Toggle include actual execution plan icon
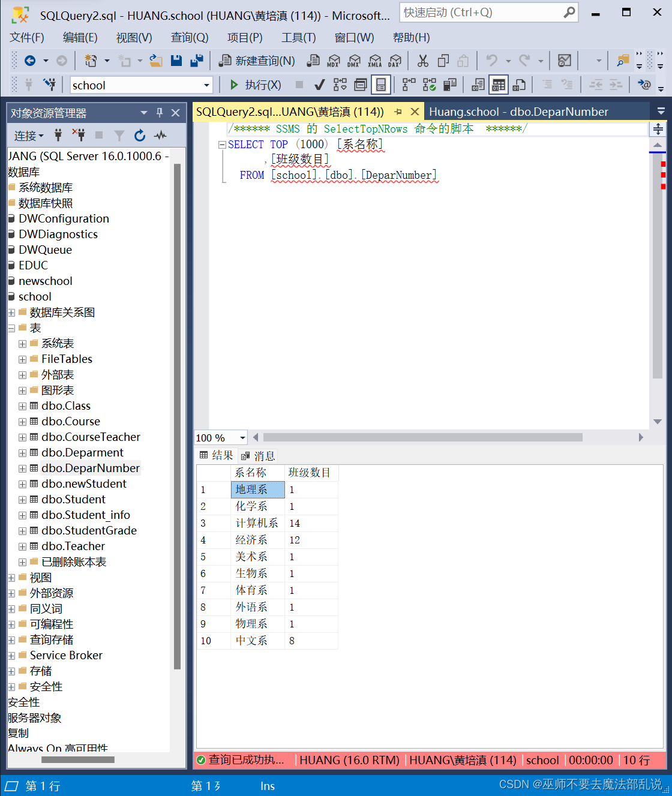 [x=409, y=85]
